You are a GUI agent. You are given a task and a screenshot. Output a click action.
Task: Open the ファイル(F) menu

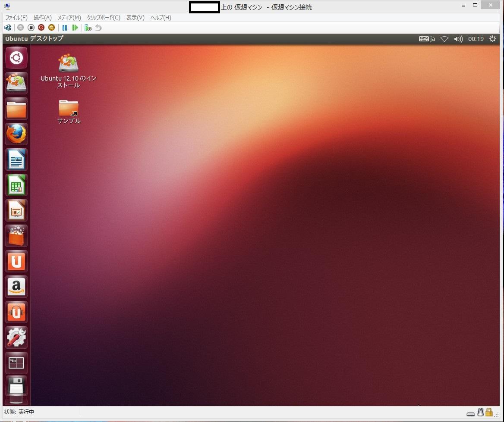point(16,17)
